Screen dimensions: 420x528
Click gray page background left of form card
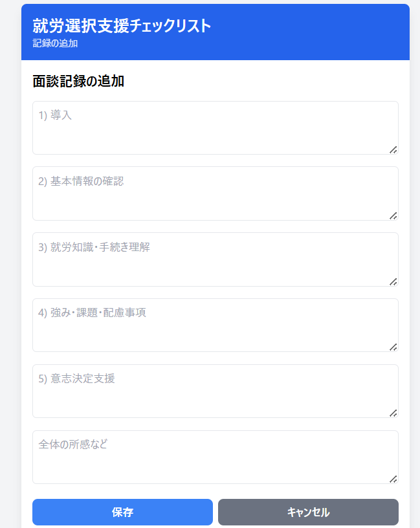[x=10, y=259]
